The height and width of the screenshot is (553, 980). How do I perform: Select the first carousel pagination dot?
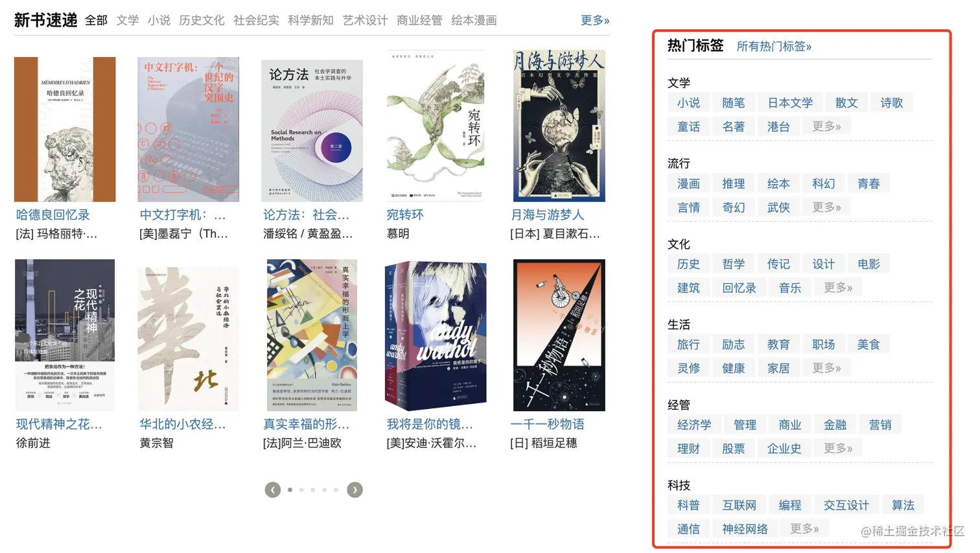pos(290,490)
